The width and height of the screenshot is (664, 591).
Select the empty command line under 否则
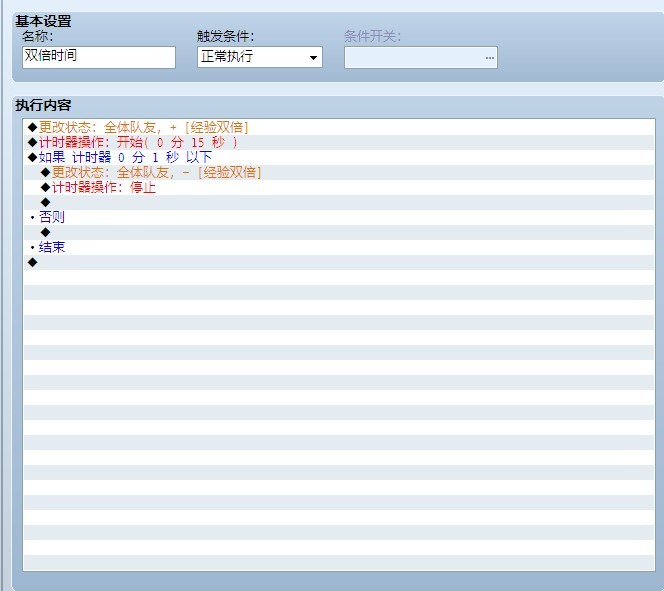pyautogui.click(x=339, y=232)
